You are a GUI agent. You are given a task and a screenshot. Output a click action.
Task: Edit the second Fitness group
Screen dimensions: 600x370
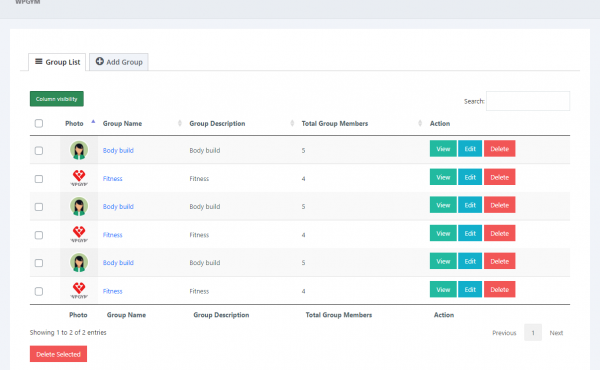470,233
